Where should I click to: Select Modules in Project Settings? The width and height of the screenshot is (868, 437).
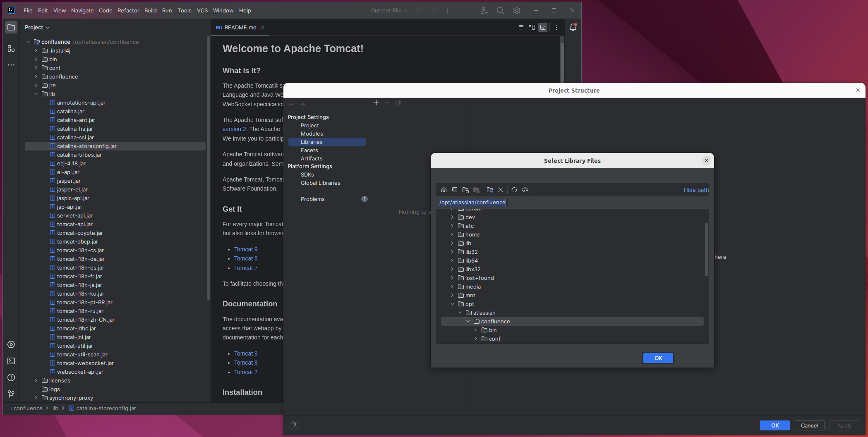312,134
